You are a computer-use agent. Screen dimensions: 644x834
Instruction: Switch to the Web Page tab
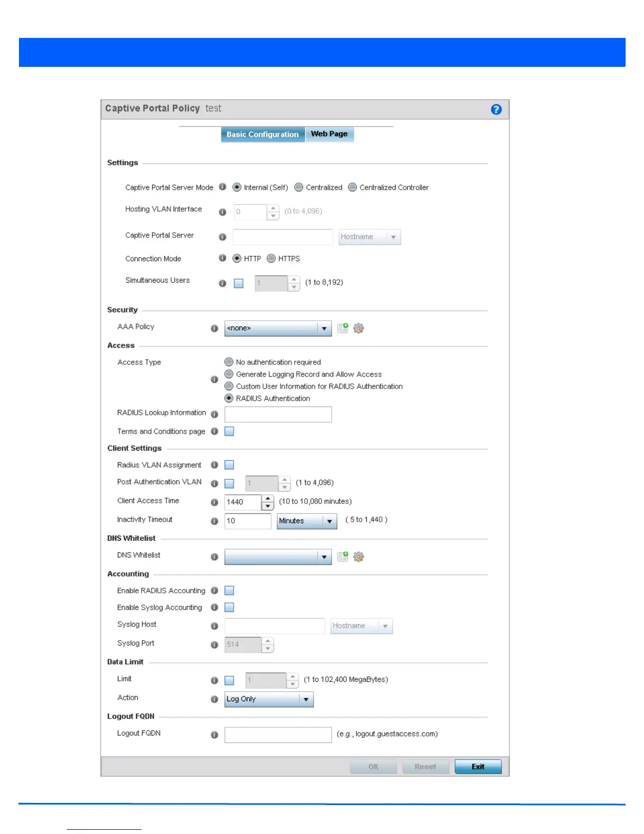329,134
